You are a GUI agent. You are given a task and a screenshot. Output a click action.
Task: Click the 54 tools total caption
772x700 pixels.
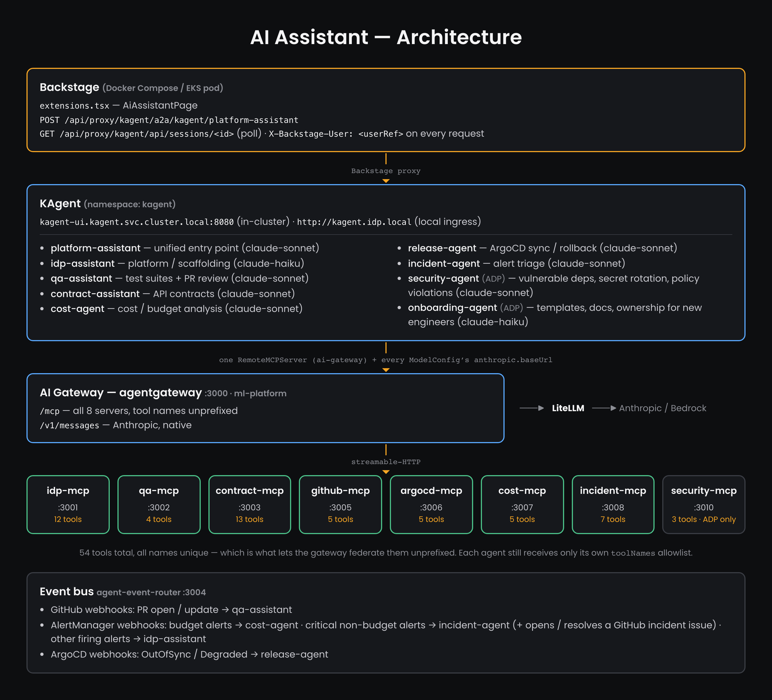point(386,553)
